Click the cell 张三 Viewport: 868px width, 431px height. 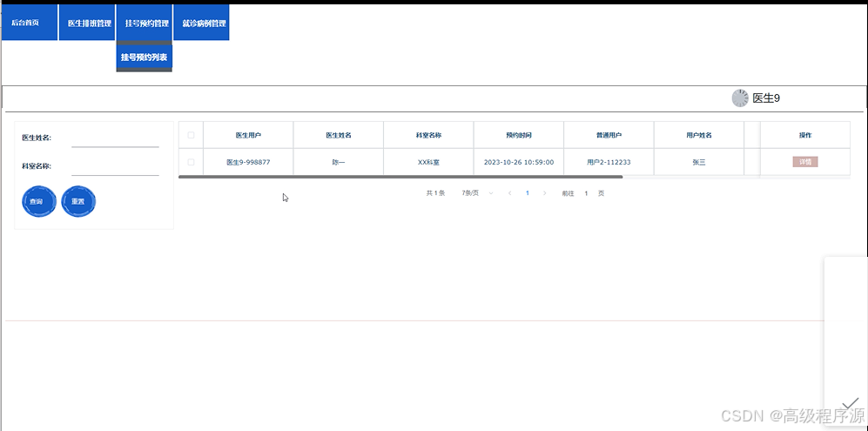coord(698,162)
